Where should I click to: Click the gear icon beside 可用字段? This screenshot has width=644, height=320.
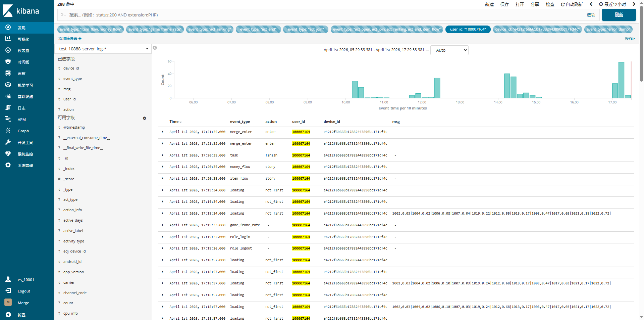145,118
